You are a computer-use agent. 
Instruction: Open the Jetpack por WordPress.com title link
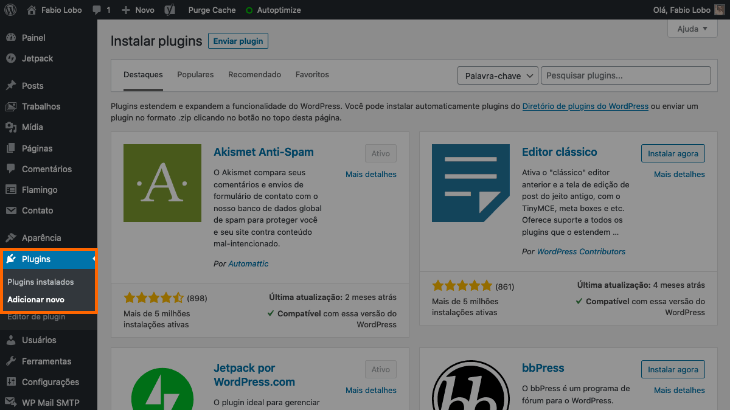click(x=254, y=375)
